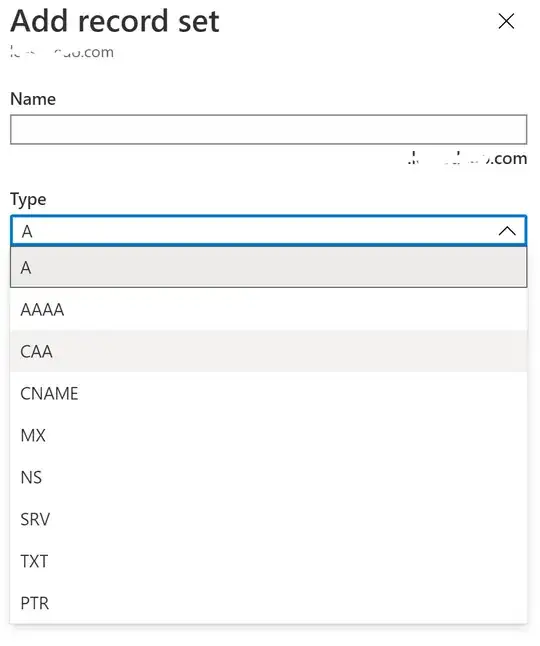Click the Add record set heading

(115, 21)
